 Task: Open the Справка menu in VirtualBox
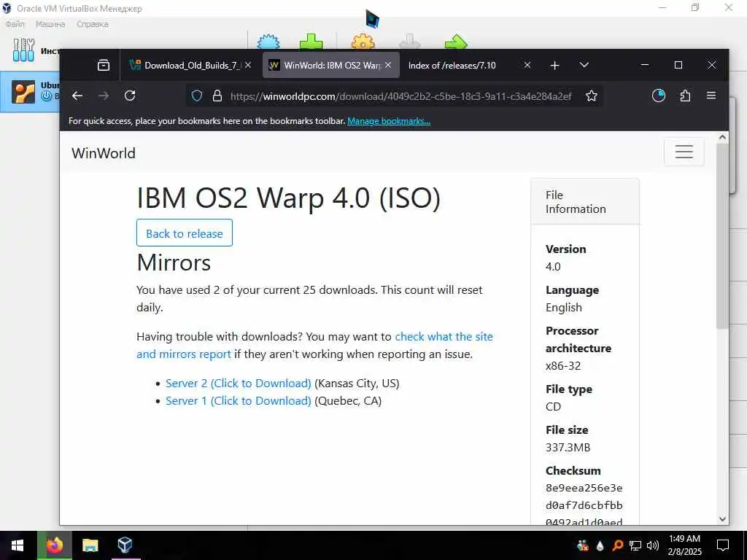pyautogui.click(x=93, y=24)
